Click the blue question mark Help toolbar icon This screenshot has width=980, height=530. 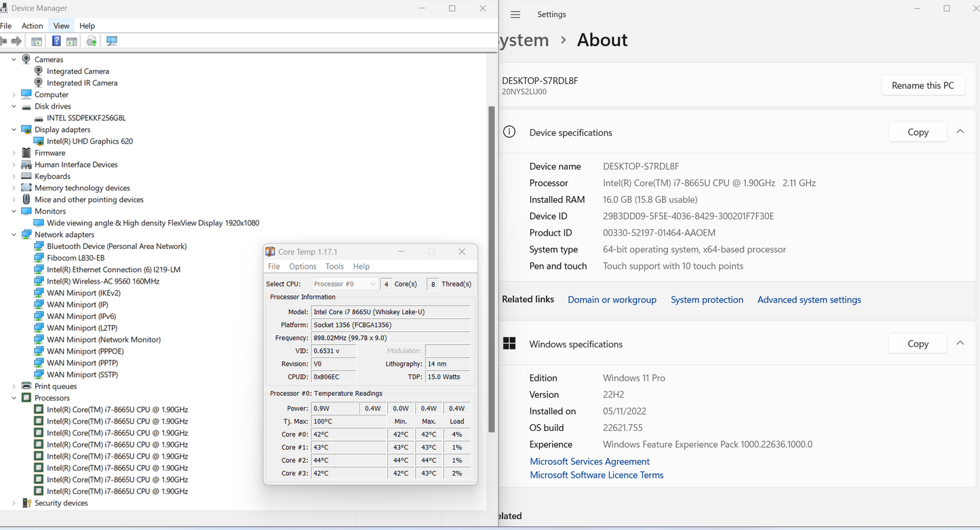(56, 41)
